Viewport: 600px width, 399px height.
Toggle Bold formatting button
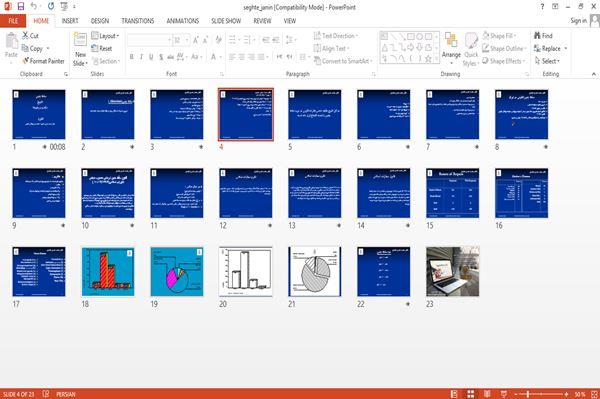coord(132,57)
